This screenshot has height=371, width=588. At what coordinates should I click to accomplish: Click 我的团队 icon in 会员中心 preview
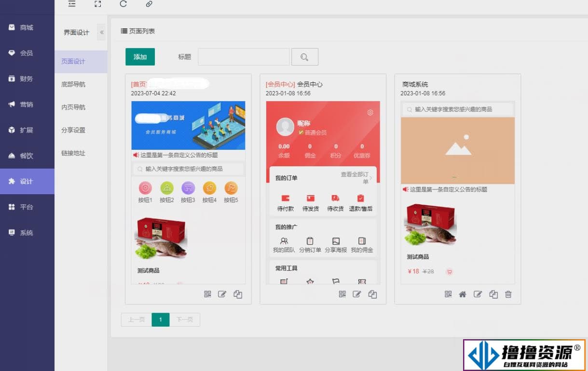[x=284, y=240]
